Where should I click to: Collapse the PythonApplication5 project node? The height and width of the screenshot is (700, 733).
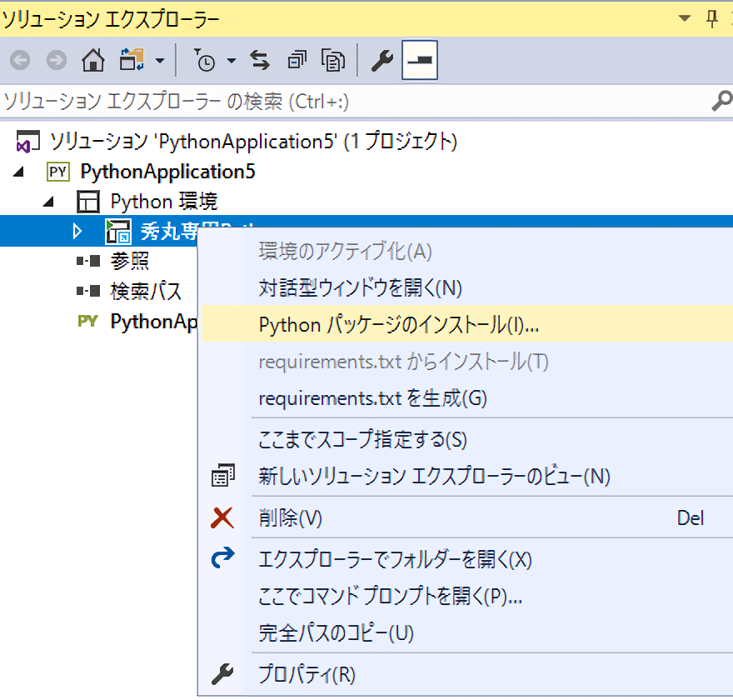(18, 172)
